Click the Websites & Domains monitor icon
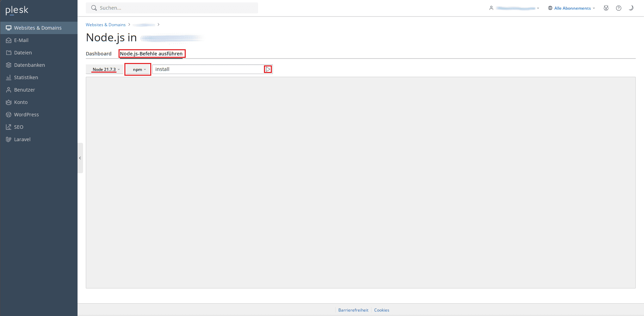The width and height of the screenshot is (644, 316). pos(9,28)
